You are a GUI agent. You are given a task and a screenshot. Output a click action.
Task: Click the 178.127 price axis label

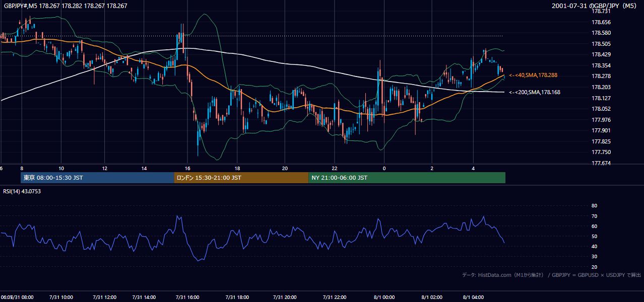click(601, 98)
